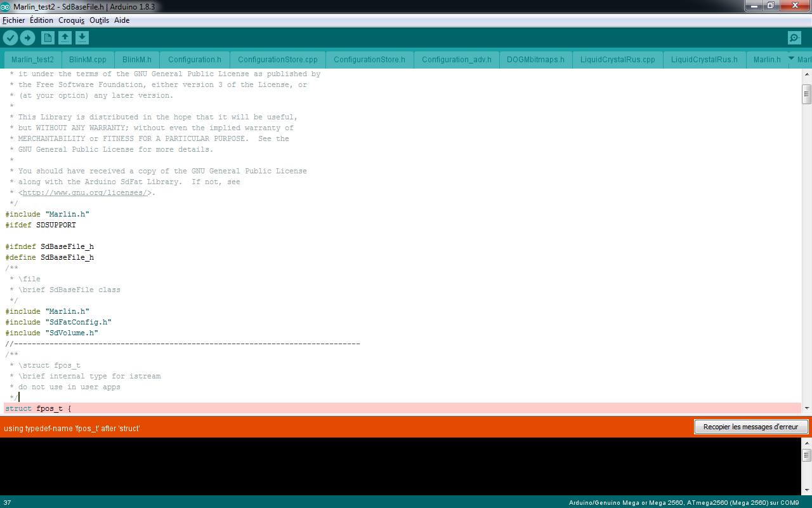Image resolution: width=812 pixels, height=508 pixels.
Task: Open the Édition menu
Action: (x=41, y=20)
